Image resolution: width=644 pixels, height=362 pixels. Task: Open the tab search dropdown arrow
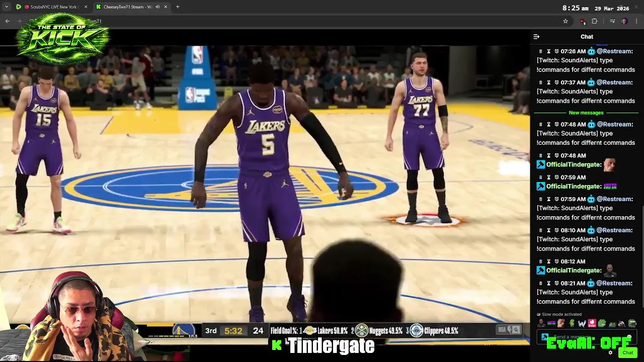[x=7, y=7]
